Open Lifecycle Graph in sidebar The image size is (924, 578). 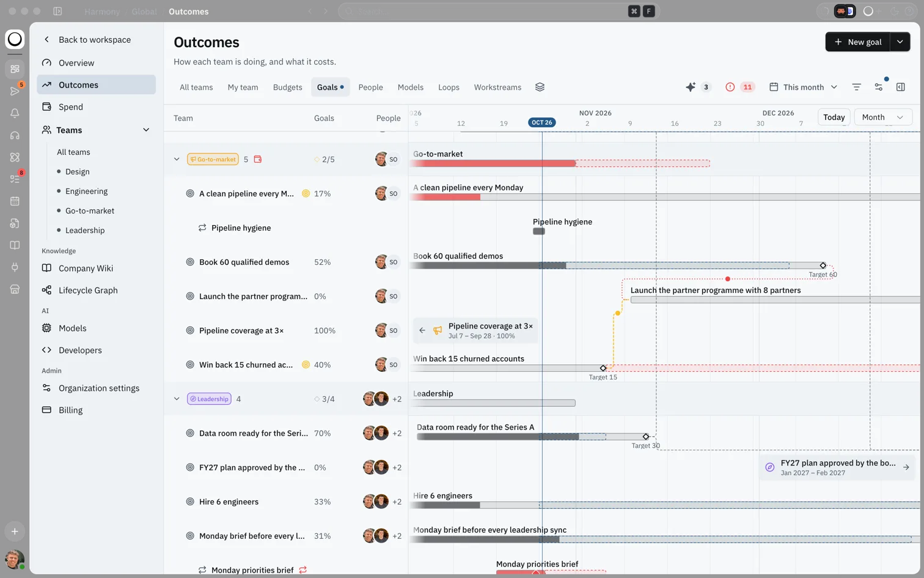point(88,290)
